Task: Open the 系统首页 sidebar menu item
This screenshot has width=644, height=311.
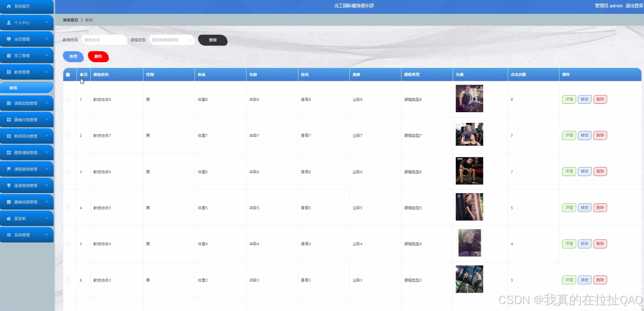Action: 27,7
